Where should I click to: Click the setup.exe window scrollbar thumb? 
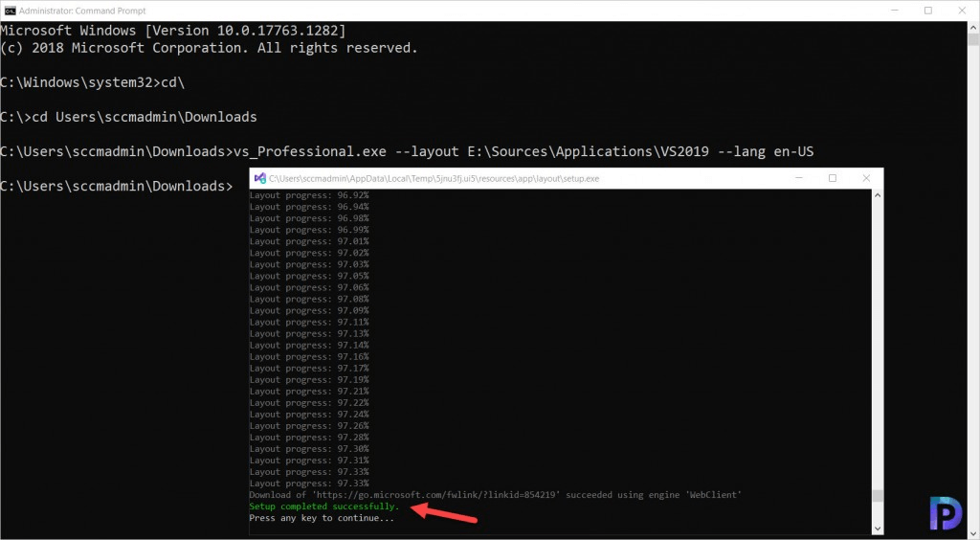pyautogui.click(x=878, y=496)
